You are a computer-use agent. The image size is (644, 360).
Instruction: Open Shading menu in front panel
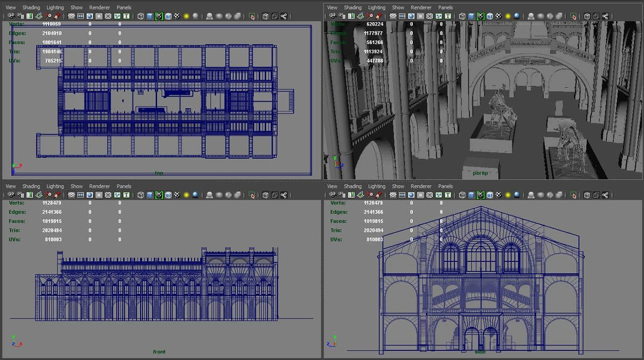pos(31,186)
